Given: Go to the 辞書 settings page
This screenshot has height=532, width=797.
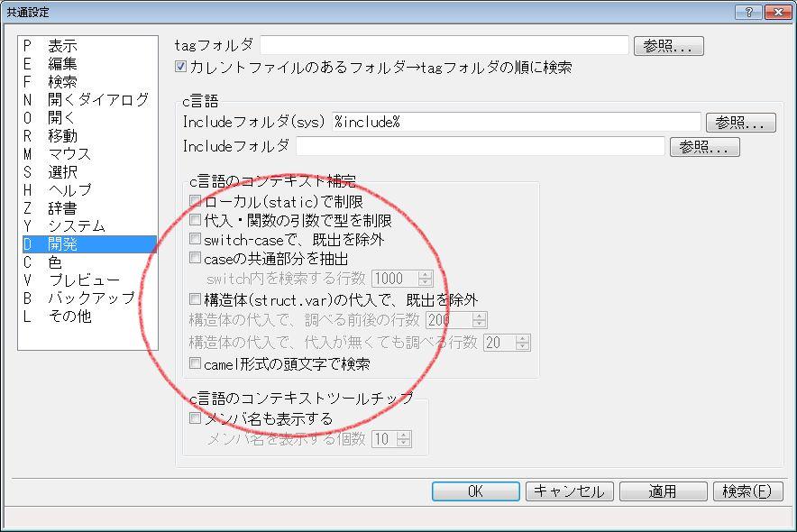Looking at the screenshot, I should pyautogui.click(x=62, y=208).
